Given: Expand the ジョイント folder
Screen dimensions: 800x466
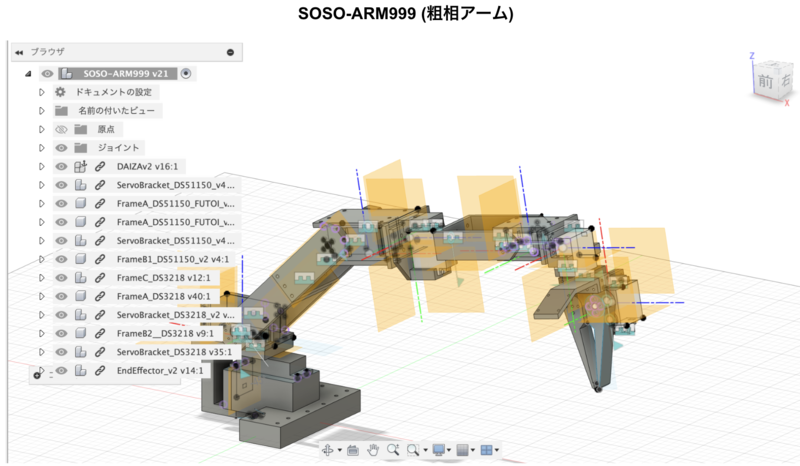Looking at the screenshot, I should 42,148.
